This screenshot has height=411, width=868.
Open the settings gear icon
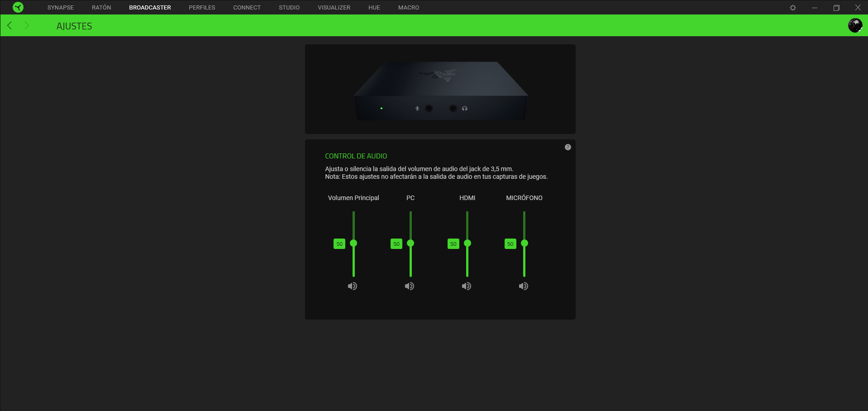pyautogui.click(x=793, y=7)
